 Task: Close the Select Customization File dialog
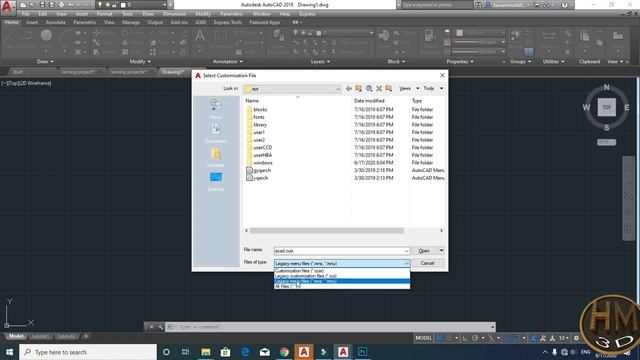pos(442,76)
